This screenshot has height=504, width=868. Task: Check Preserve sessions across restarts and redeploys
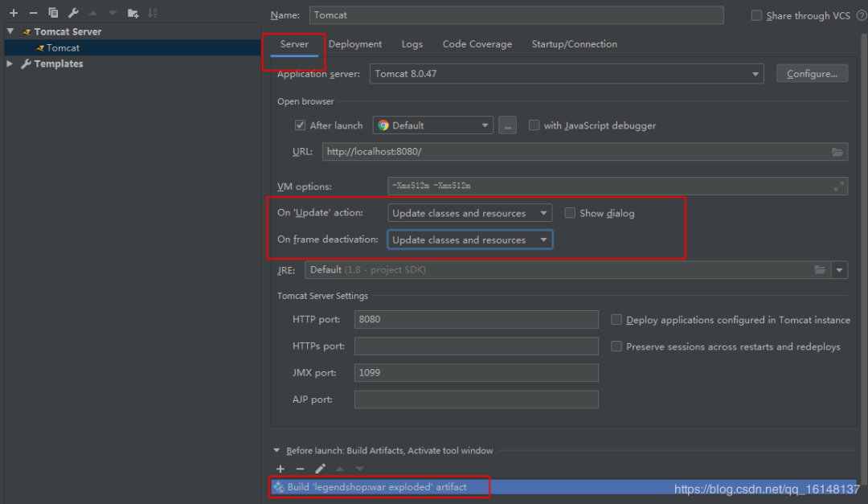coord(616,346)
